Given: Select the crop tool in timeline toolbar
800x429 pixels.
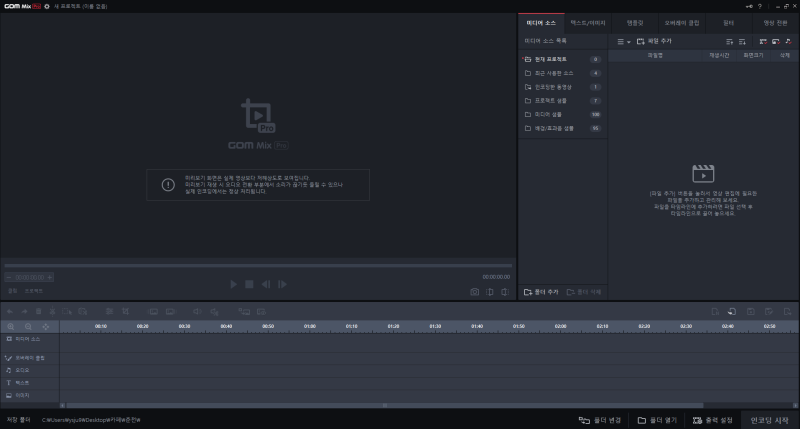Looking at the screenshot, I should (126, 311).
